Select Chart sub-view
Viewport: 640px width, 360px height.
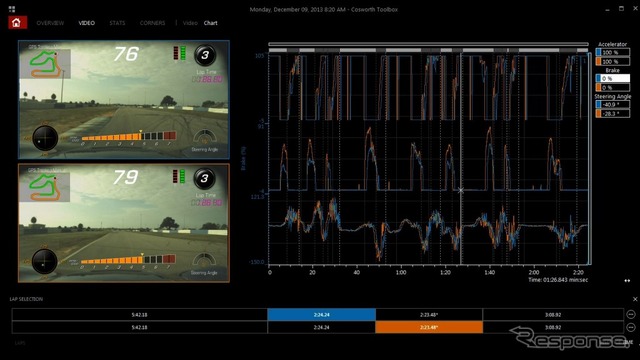(x=211, y=23)
